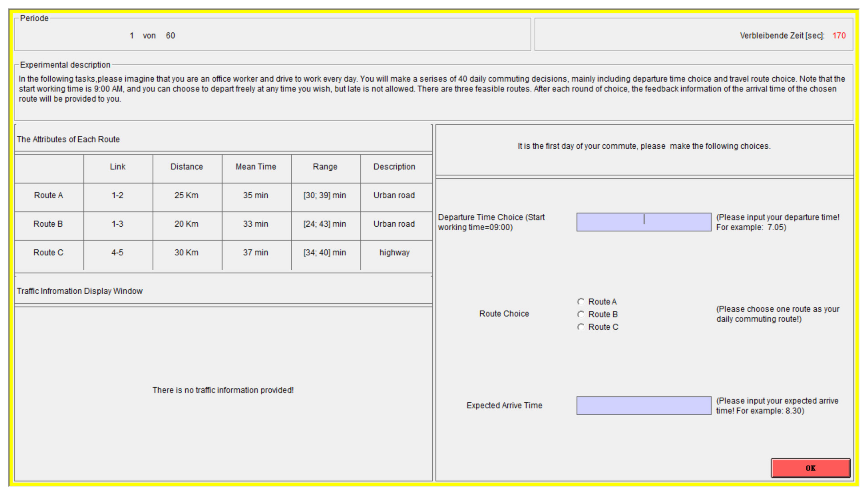
Task: Click the Description column header
Action: 394,166
